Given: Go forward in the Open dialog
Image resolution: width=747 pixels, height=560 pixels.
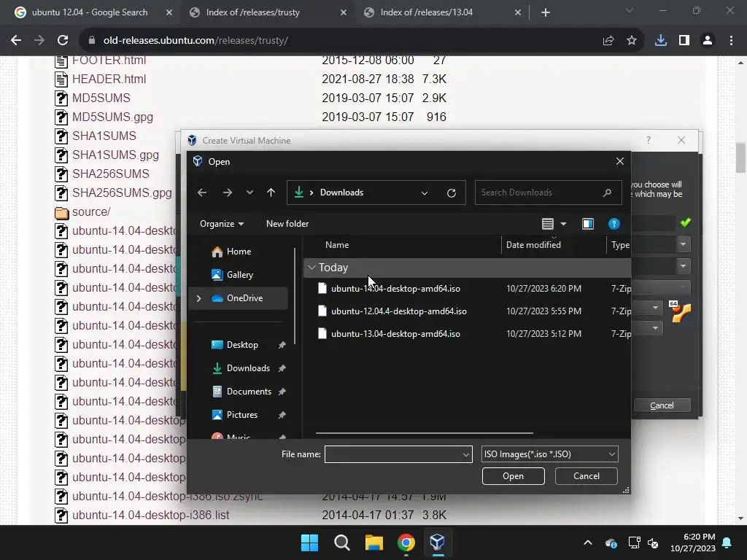Looking at the screenshot, I should coord(228,192).
